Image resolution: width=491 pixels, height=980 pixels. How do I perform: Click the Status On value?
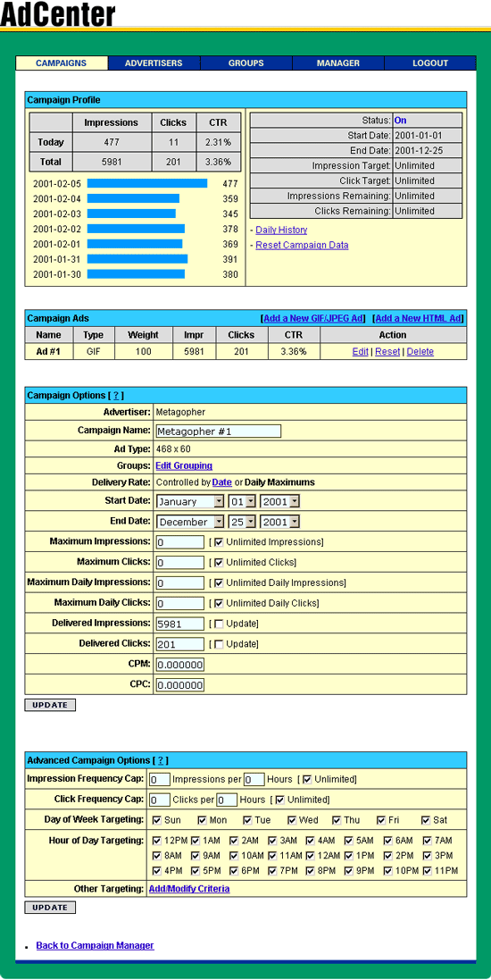pos(401,120)
